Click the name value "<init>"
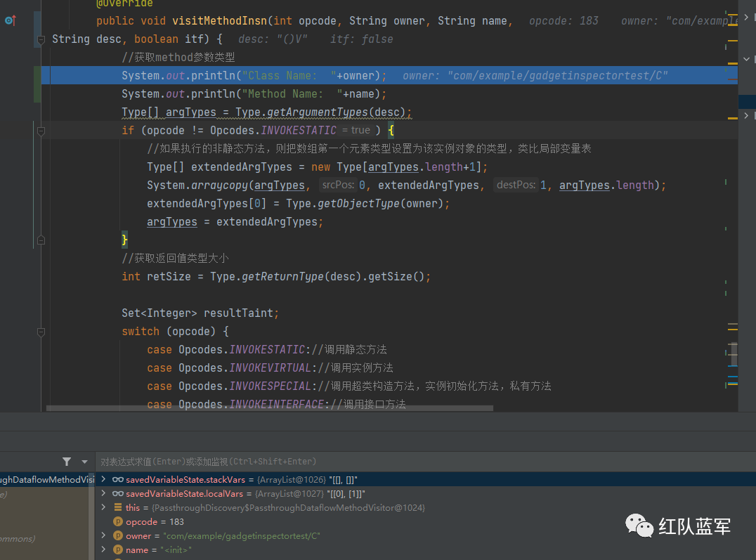 pyautogui.click(x=176, y=550)
